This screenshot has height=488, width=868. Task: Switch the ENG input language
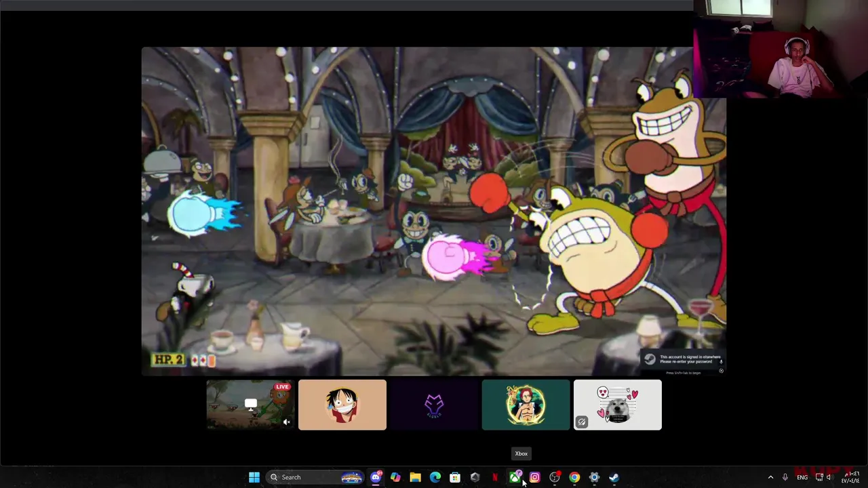click(x=802, y=477)
